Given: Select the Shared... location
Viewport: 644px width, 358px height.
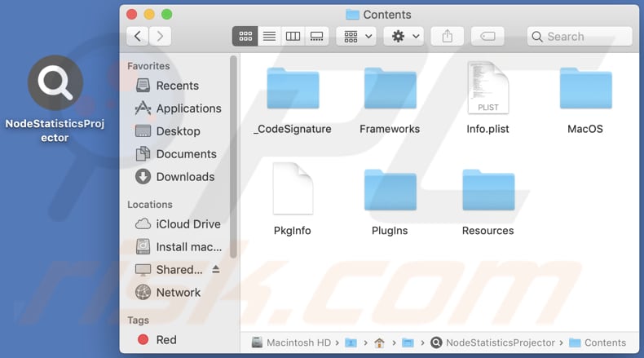Looking at the screenshot, I should click(169, 270).
